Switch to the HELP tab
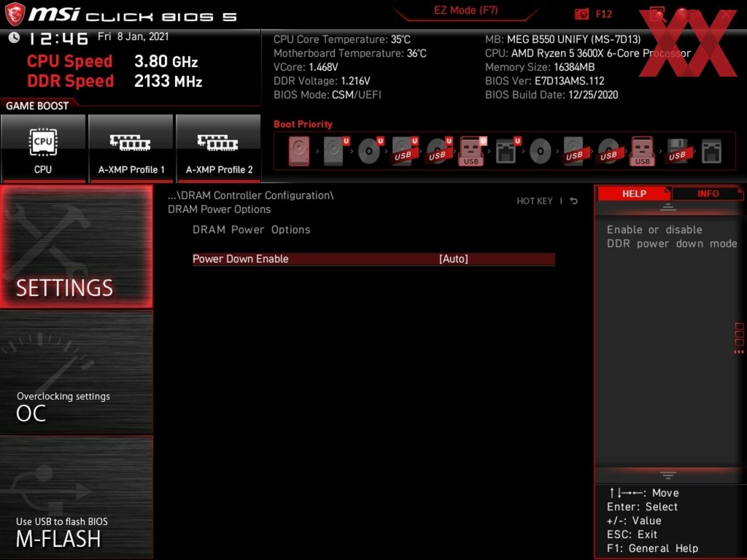The image size is (747, 560). [634, 194]
